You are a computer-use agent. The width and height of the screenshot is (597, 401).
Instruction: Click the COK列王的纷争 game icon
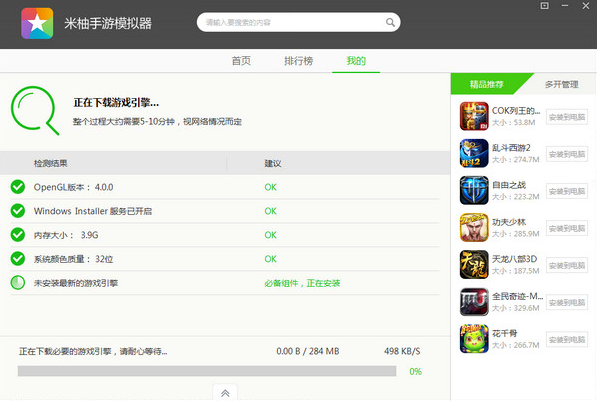(x=474, y=116)
